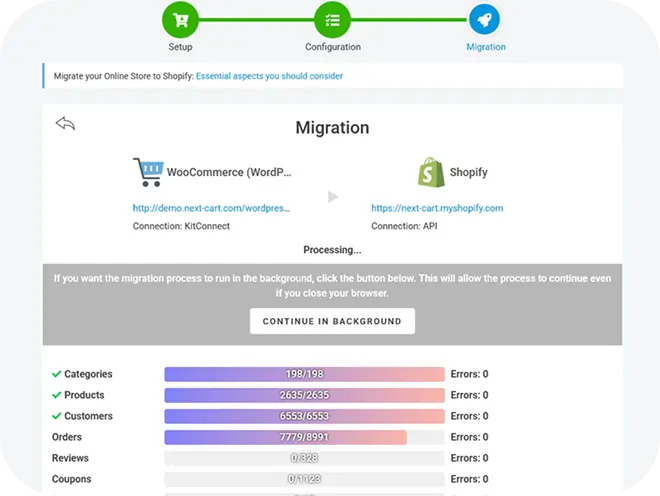The image size is (660, 496).
Task: Open the Essential aspects you should consider link
Action: click(269, 76)
